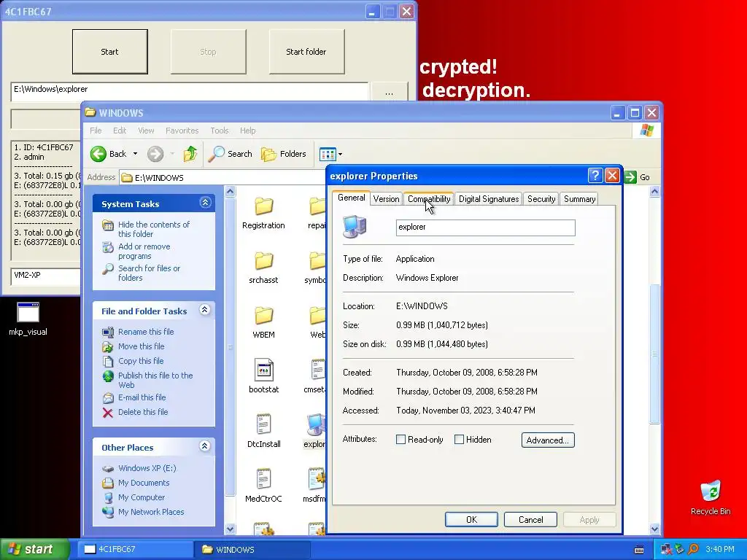The width and height of the screenshot is (747, 560).
Task: Select the bootstat file icon
Action: click(x=263, y=370)
